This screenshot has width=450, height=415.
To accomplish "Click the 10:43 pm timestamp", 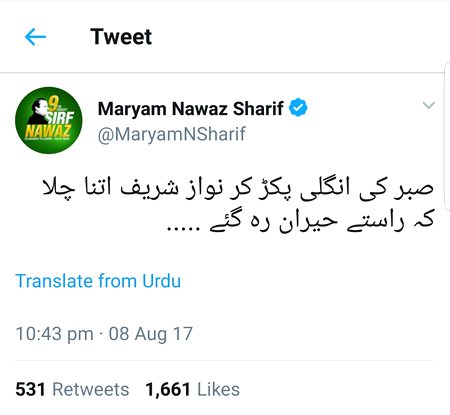I will coord(55,334).
